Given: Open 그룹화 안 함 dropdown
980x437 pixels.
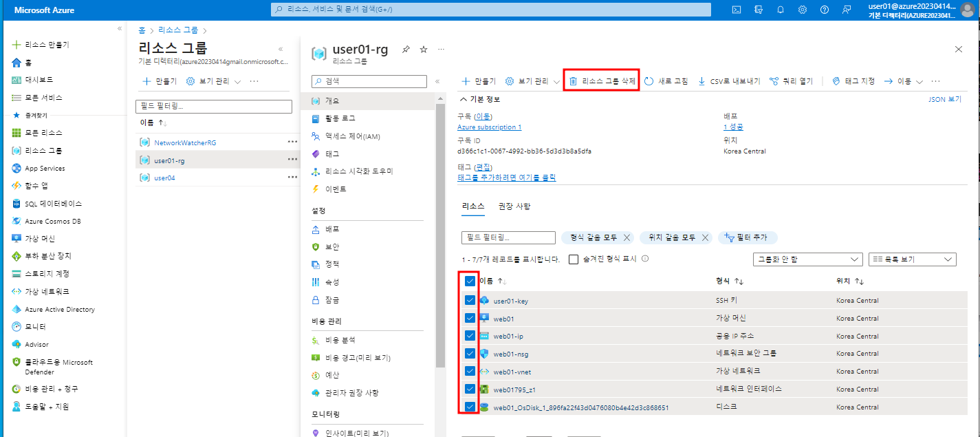Looking at the screenshot, I should (x=807, y=259).
